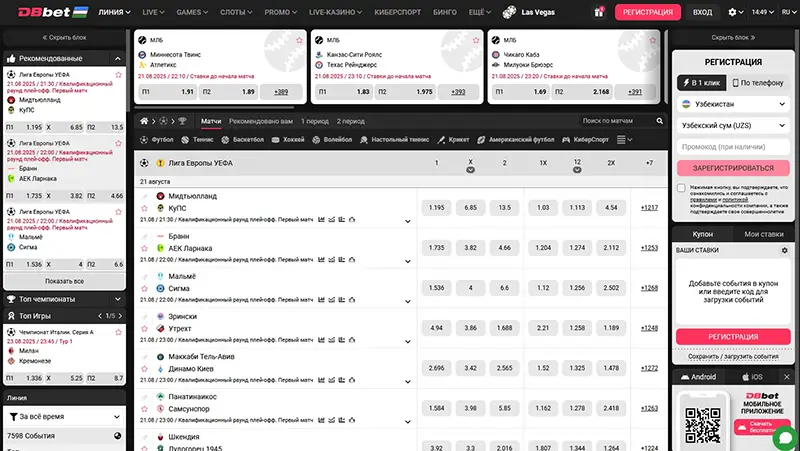Expand markets for Мидтьюлланд – КуПС row
Screen dimensions: 800x451
tap(408, 221)
